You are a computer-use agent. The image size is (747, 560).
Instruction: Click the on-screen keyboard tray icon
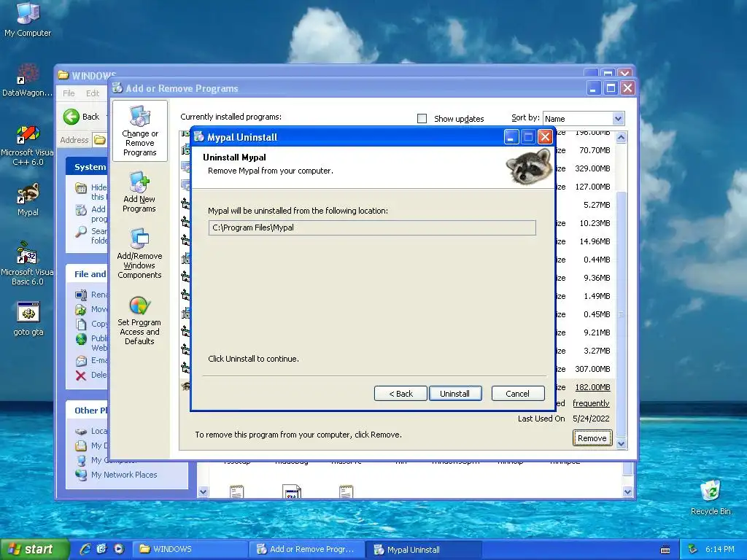point(665,550)
